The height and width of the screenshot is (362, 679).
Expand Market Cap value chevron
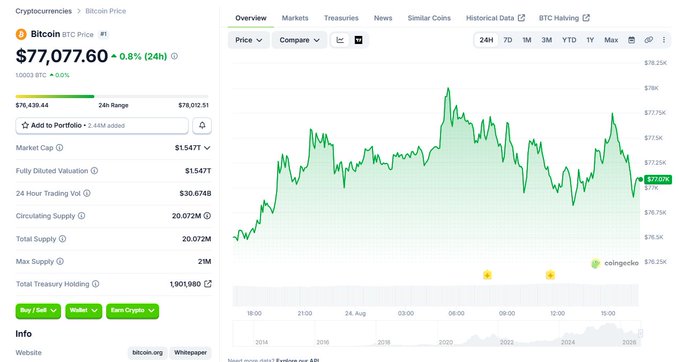(x=207, y=148)
